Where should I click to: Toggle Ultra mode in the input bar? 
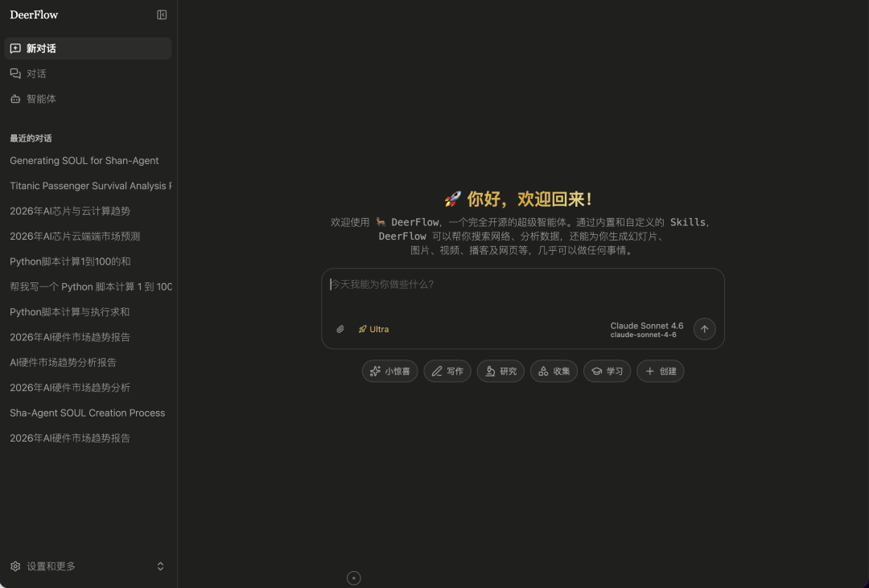tap(373, 329)
